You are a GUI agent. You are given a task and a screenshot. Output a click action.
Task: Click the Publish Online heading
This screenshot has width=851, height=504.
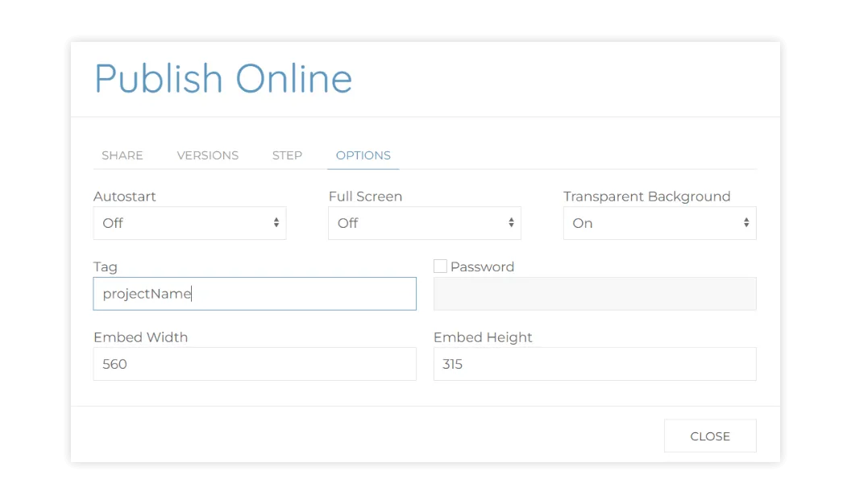pyautogui.click(x=223, y=79)
